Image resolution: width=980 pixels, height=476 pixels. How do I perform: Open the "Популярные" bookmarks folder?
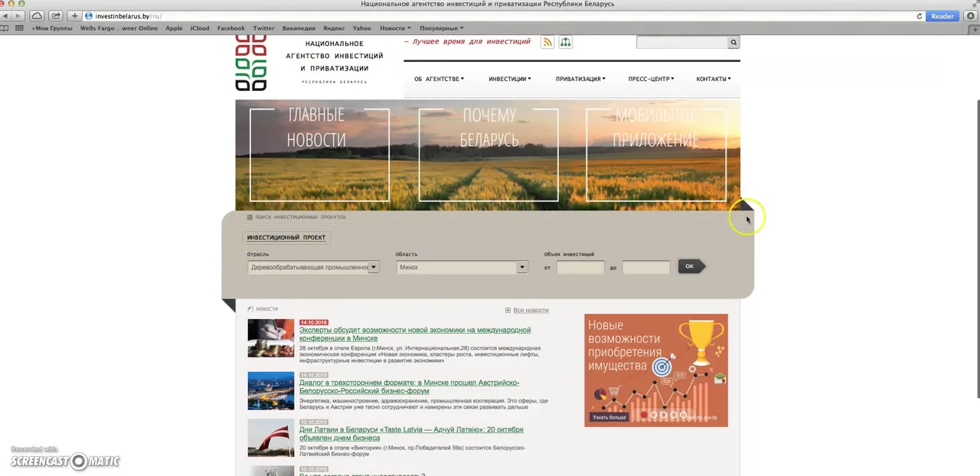click(x=441, y=28)
